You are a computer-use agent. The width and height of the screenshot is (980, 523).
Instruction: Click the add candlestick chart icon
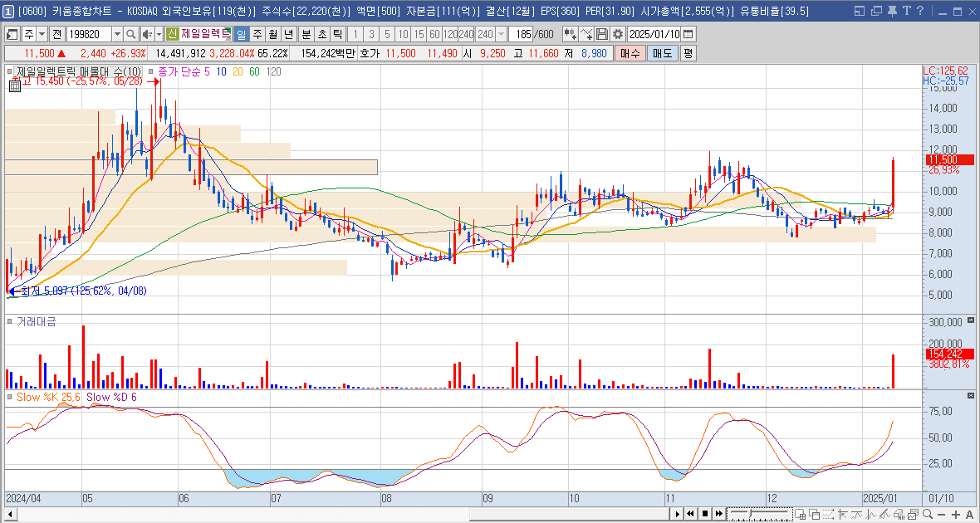point(570,34)
